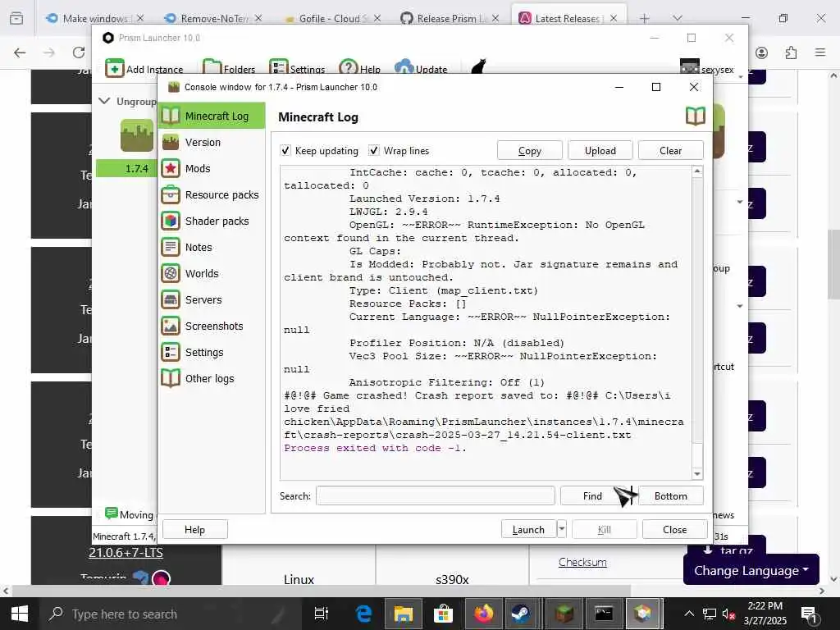Click the log Search input field
This screenshot has width=840, height=630.
(x=435, y=495)
